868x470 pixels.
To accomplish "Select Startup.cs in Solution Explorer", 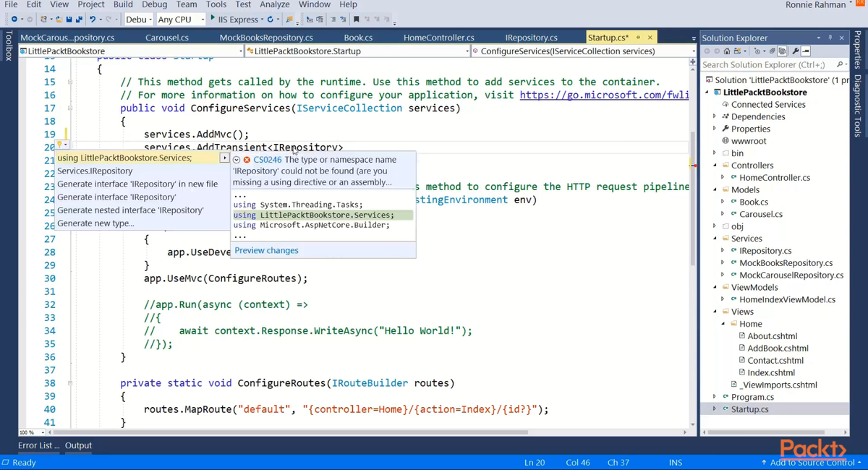I will (x=749, y=409).
